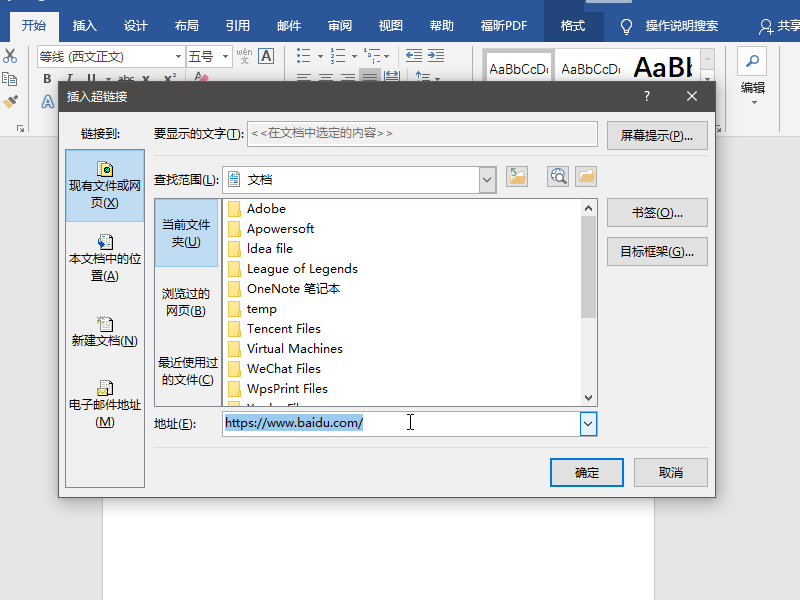Toggle bold formatting button
The width and height of the screenshot is (800, 600).
point(47,79)
